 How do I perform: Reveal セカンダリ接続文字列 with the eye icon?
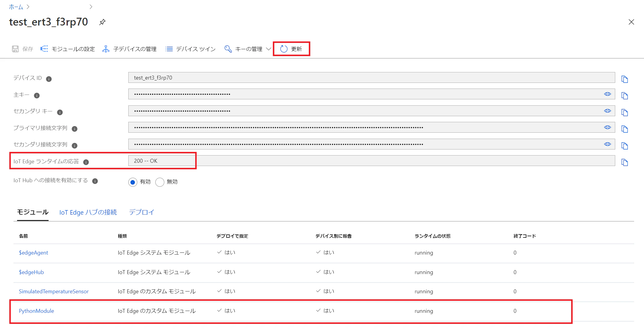[607, 144]
